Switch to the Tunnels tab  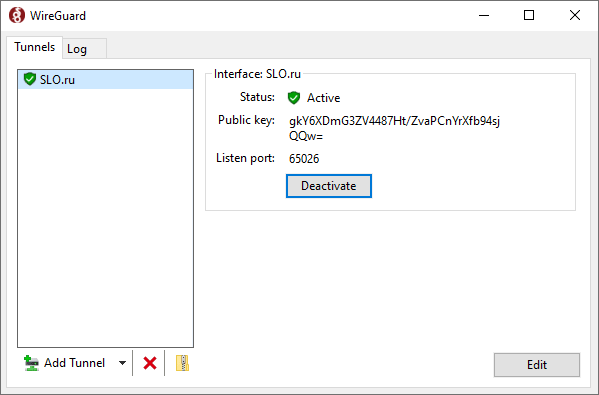pos(34,47)
